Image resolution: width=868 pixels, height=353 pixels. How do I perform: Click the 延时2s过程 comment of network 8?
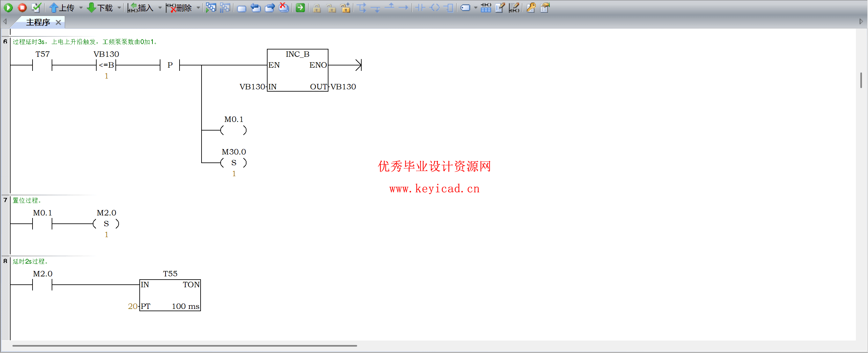30,261
